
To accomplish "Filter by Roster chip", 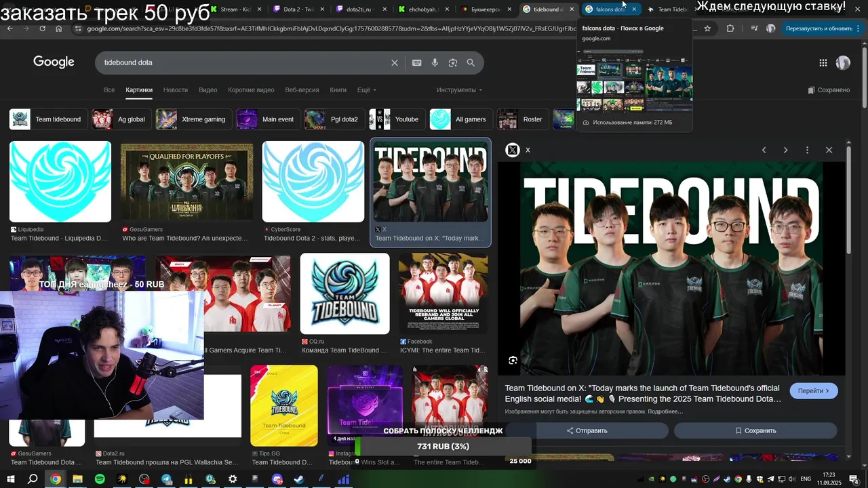I will click(522, 119).
